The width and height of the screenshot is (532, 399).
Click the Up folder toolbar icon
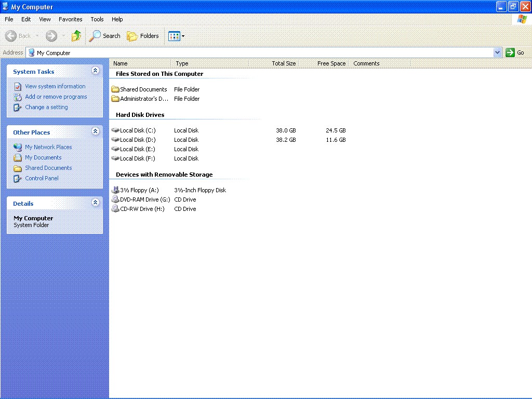point(76,36)
